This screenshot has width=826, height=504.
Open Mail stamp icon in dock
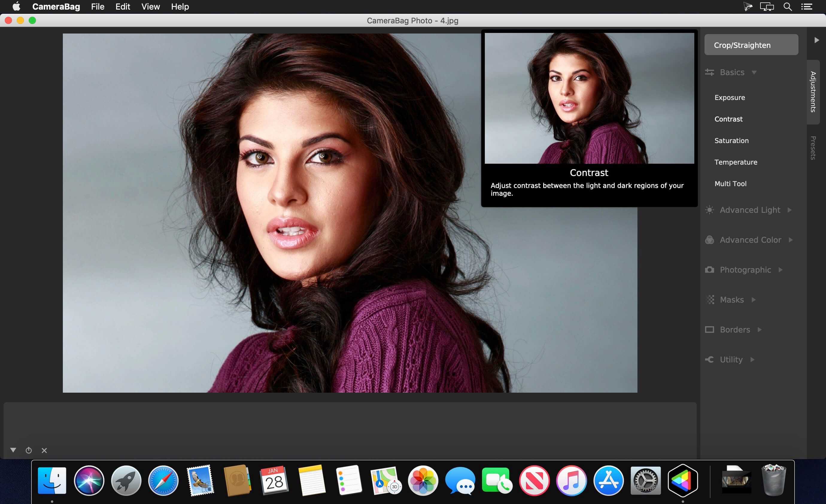click(200, 480)
